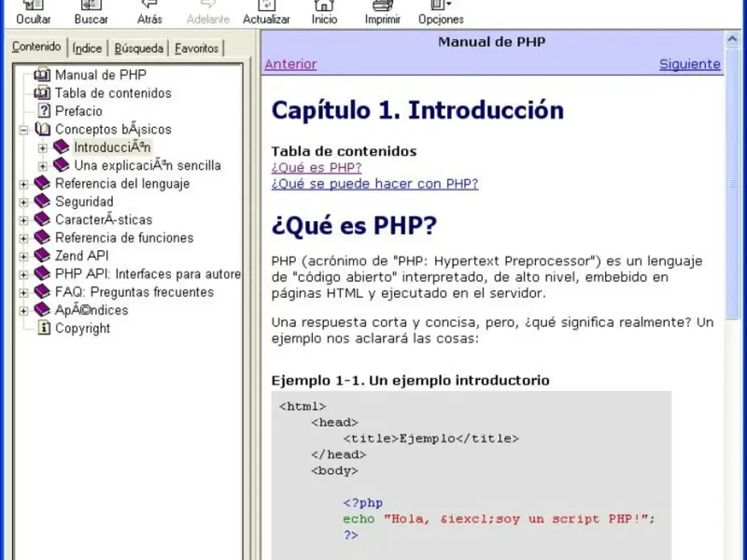Viewport: 747px width, 560px height.
Task: Expand the Apéndices tree node
Action: tap(23, 311)
